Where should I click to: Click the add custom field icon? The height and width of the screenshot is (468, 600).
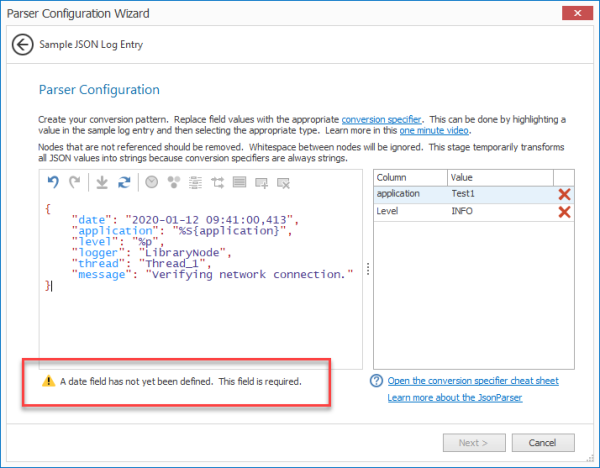tap(262, 183)
